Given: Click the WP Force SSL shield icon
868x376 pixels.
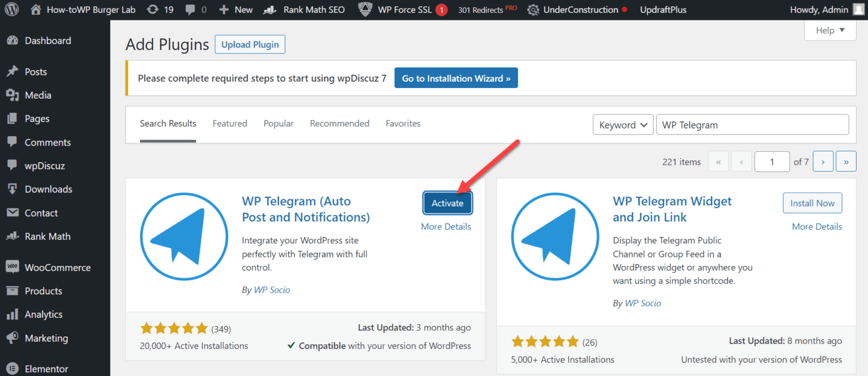Looking at the screenshot, I should pyautogui.click(x=366, y=10).
